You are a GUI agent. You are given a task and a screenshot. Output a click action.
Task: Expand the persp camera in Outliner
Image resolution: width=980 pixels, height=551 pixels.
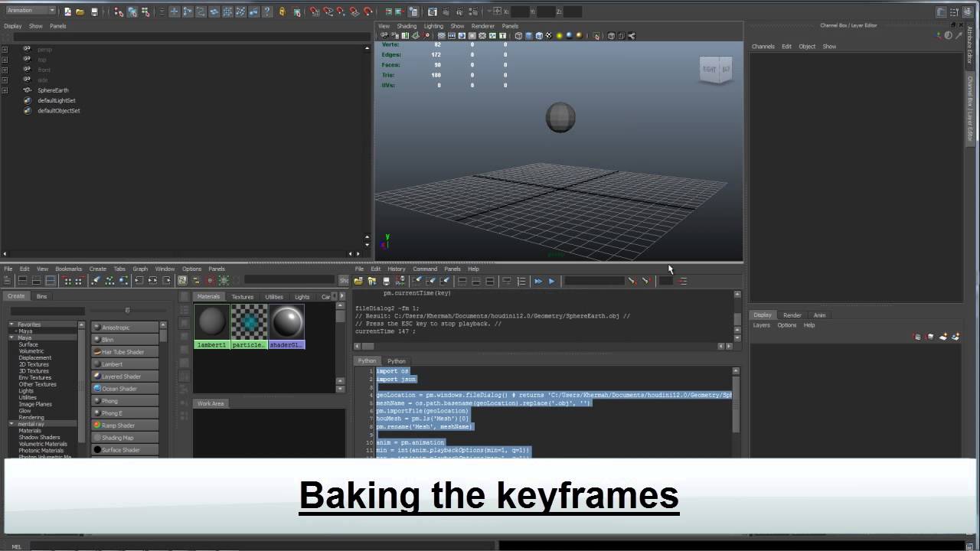pyautogui.click(x=5, y=49)
